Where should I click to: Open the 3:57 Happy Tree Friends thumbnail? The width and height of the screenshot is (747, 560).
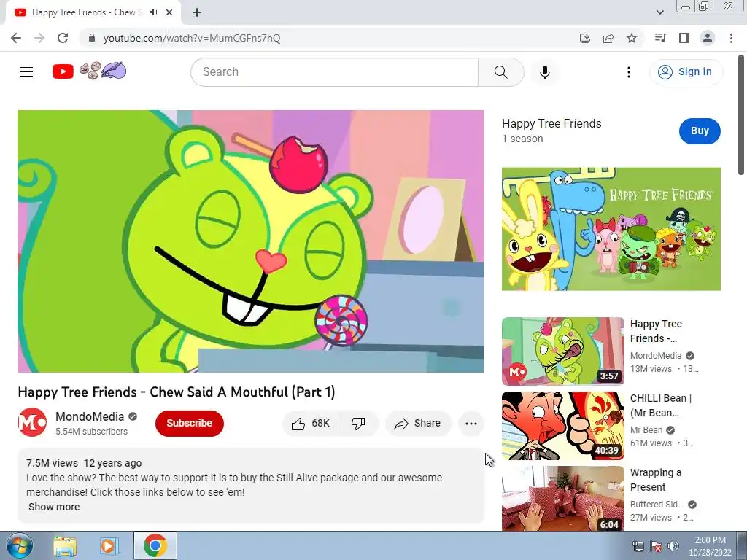pyautogui.click(x=562, y=351)
